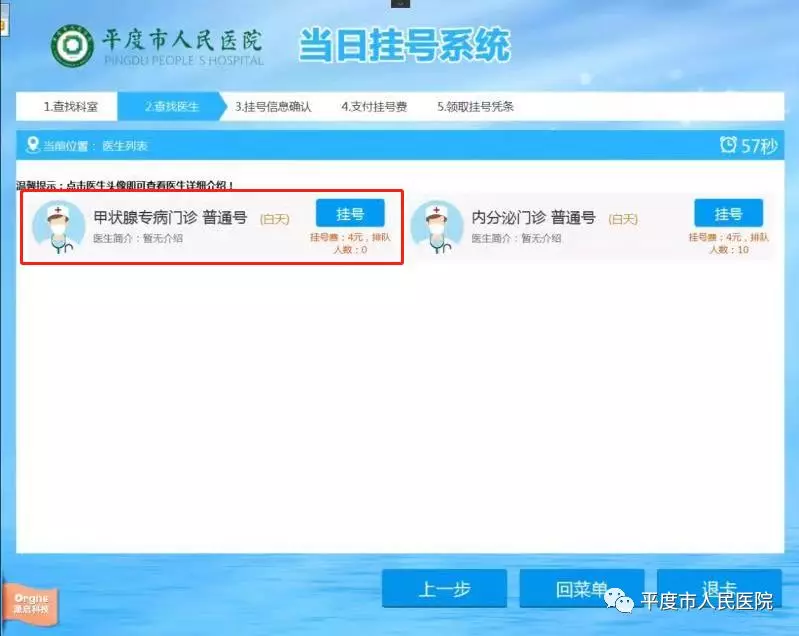Click the 上一步 button
This screenshot has height=636, width=799.
[444, 589]
